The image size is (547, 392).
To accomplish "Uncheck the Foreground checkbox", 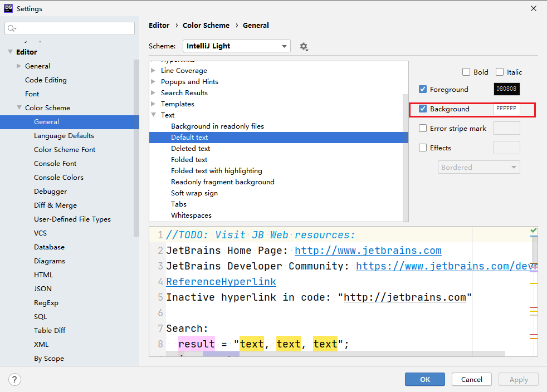I will pos(423,89).
